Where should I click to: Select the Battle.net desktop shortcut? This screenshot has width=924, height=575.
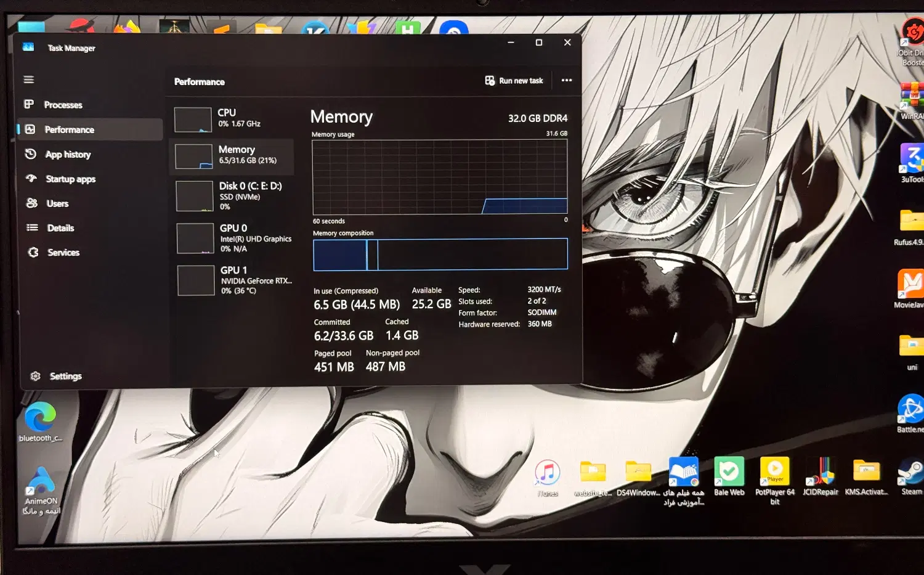[910, 414]
